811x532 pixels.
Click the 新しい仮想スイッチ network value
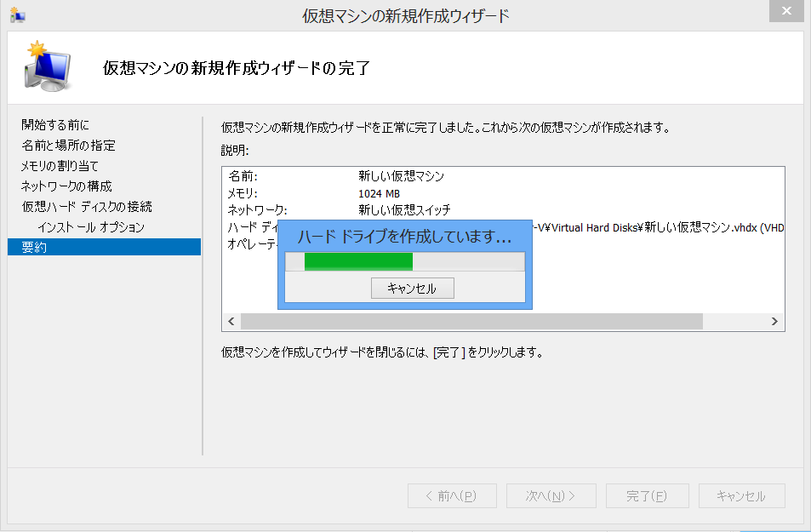click(404, 210)
